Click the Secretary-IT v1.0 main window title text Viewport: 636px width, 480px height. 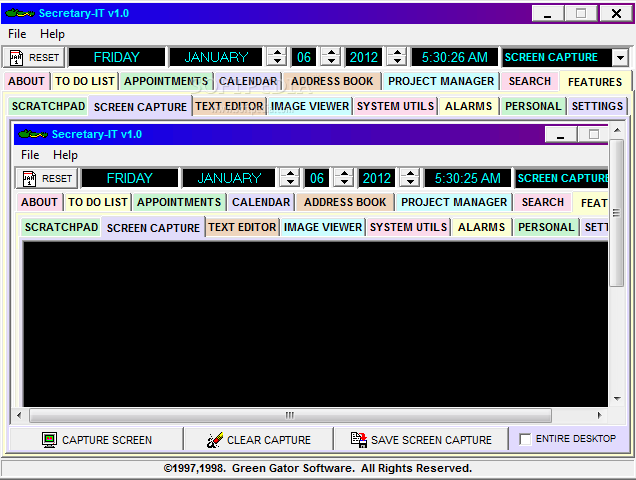[x=84, y=13]
